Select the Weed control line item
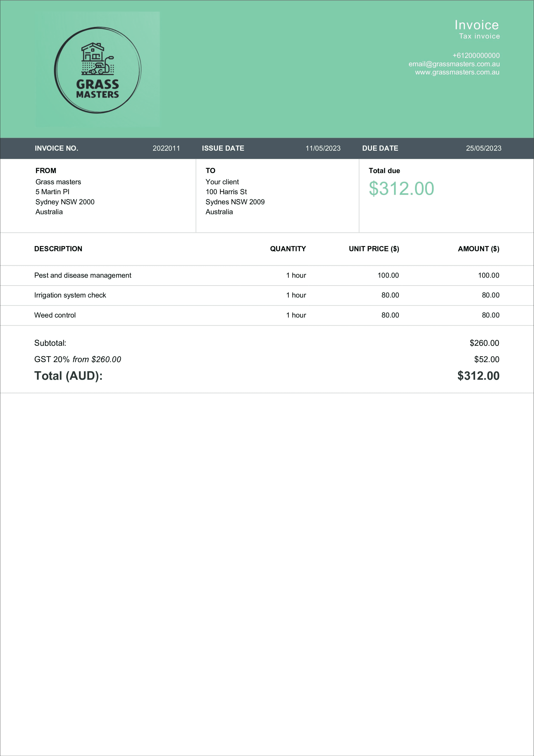The image size is (534, 756). pos(55,315)
